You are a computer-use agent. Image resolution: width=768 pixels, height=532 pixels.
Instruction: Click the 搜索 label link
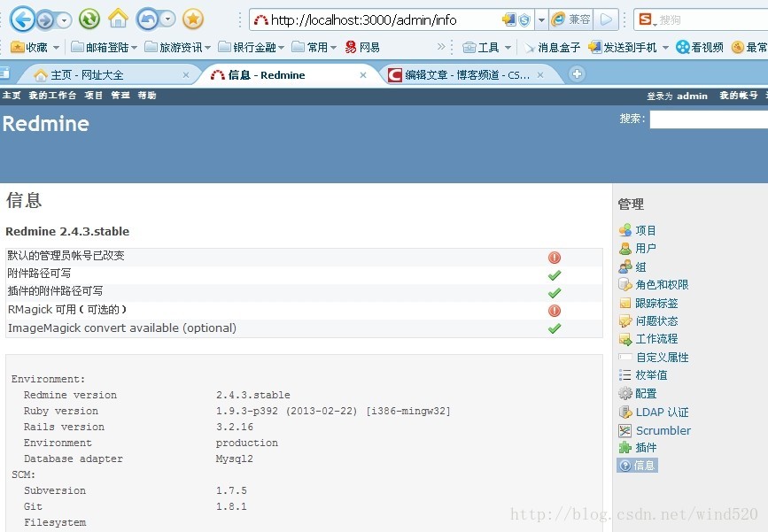click(x=631, y=119)
